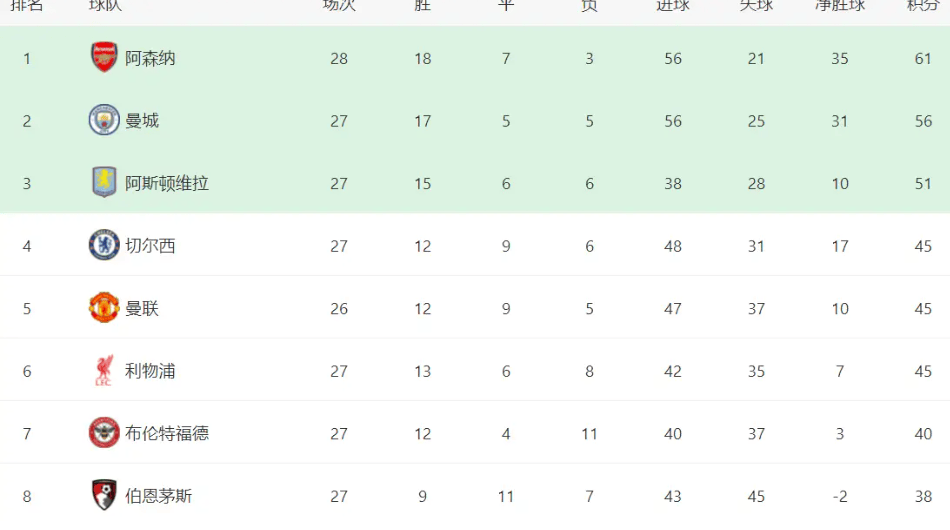Click the Manchester City crest icon
The height and width of the screenshot is (530, 950).
pyautogui.click(x=104, y=121)
